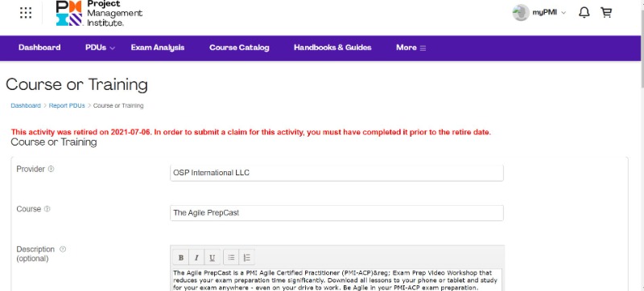This screenshot has height=291, width=644.
Task: Insert a numbered list in description
Action: (247, 257)
